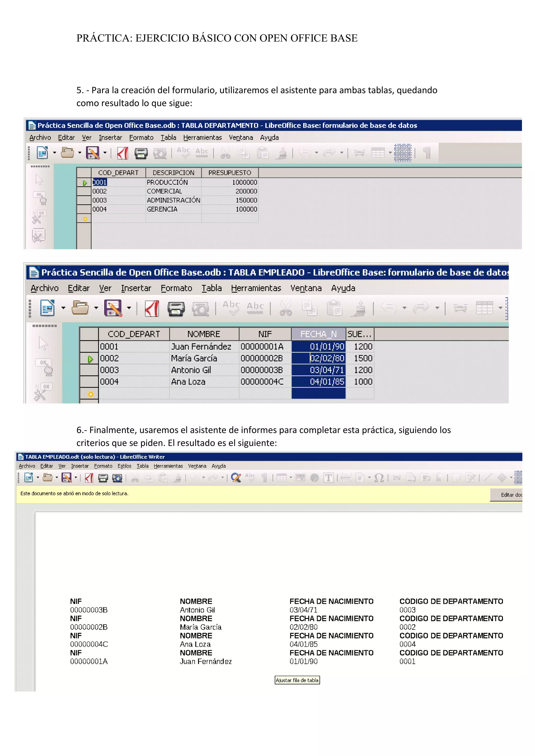
Task: Click Print icon in TABLA DEPARTAMENTO toolbar
Action: [141, 153]
